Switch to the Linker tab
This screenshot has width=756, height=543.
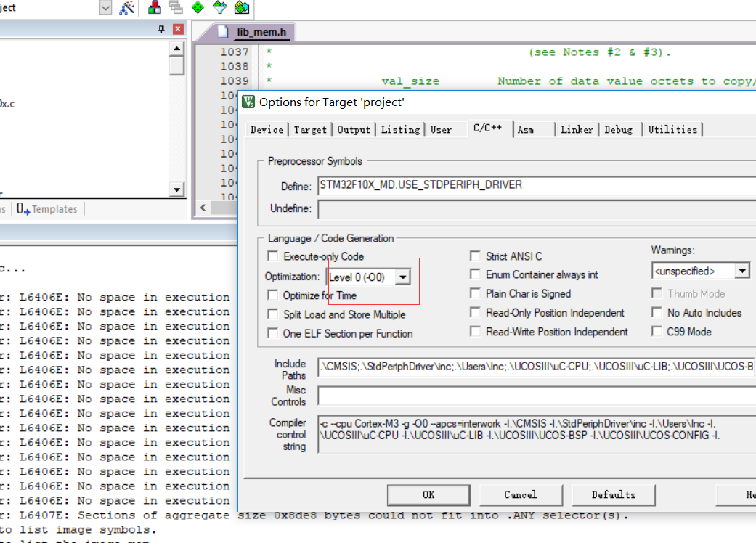click(x=577, y=129)
